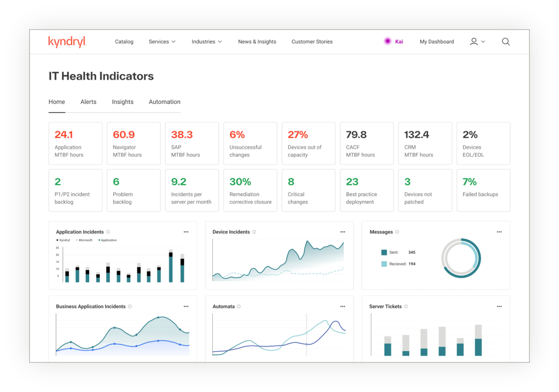Click the purple Kai assistant icon

(388, 41)
